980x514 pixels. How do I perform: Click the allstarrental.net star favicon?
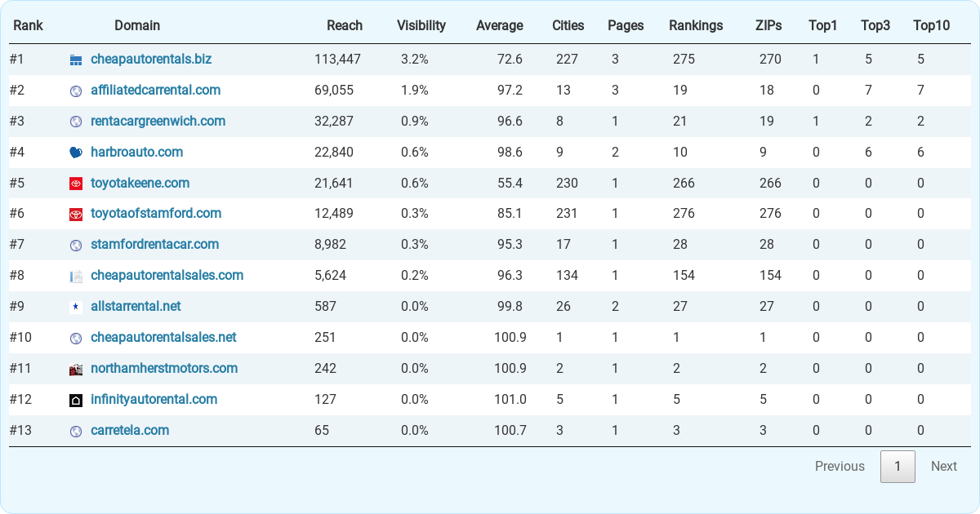pyautogui.click(x=76, y=306)
